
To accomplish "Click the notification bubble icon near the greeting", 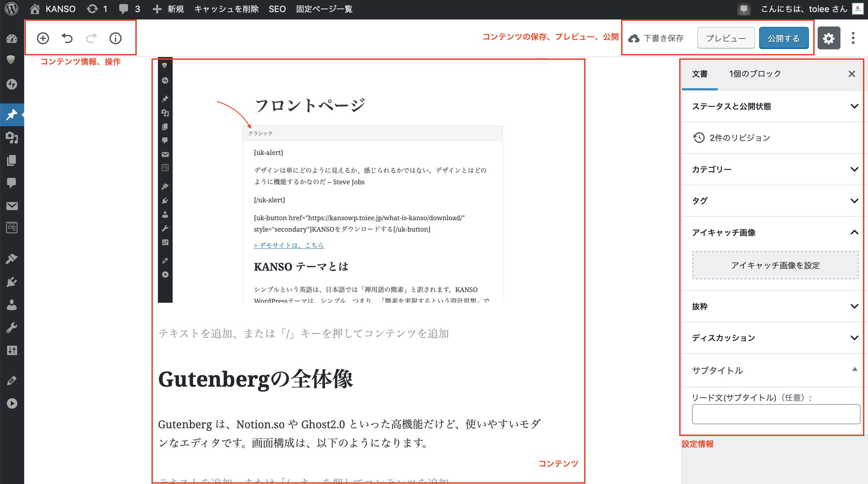I will point(744,9).
